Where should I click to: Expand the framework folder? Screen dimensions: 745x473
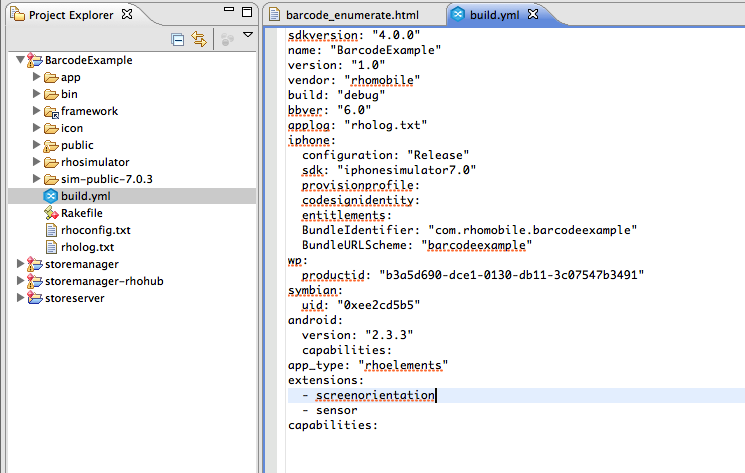[37, 111]
